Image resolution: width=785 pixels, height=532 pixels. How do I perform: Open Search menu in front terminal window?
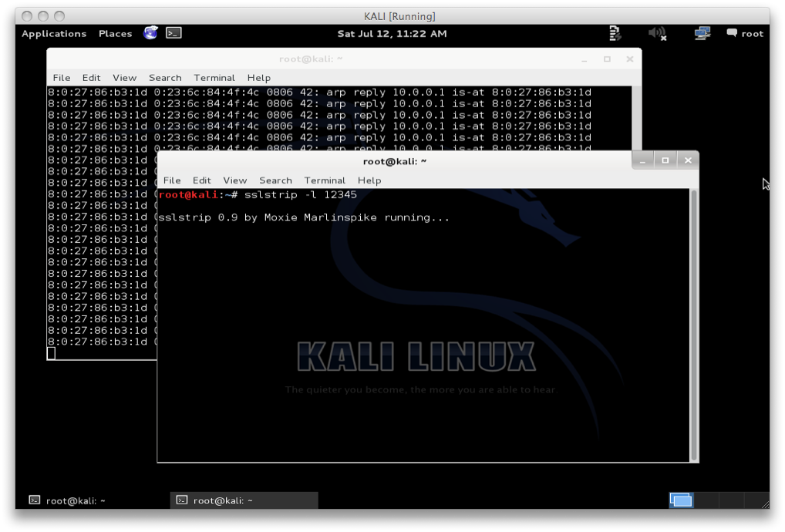click(x=275, y=180)
